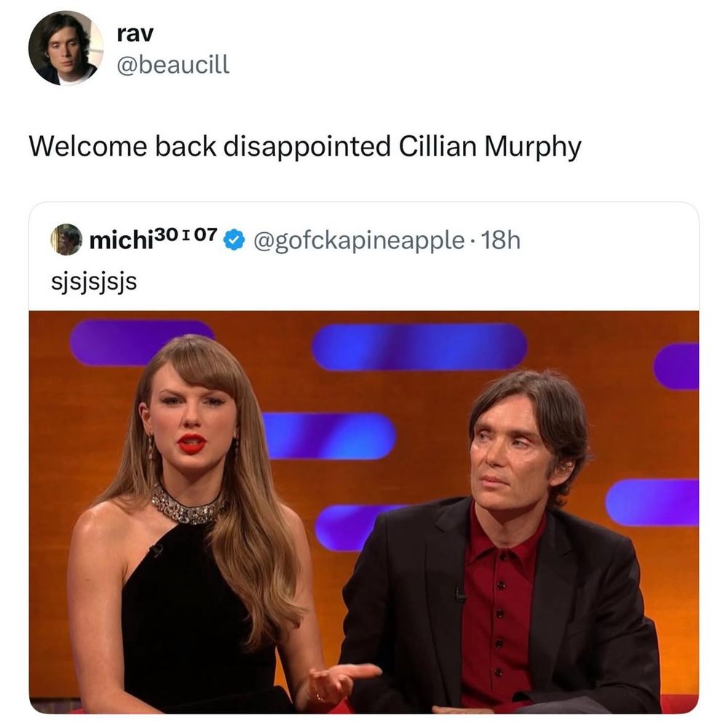
Task: Click the large blue pill shape above the man
Action: (419, 347)
